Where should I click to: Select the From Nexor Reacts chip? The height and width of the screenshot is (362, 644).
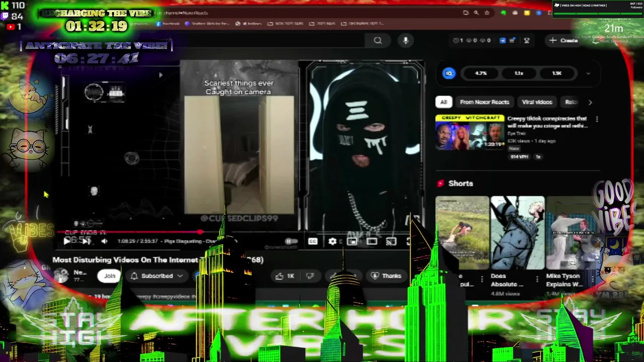[484, 102]
